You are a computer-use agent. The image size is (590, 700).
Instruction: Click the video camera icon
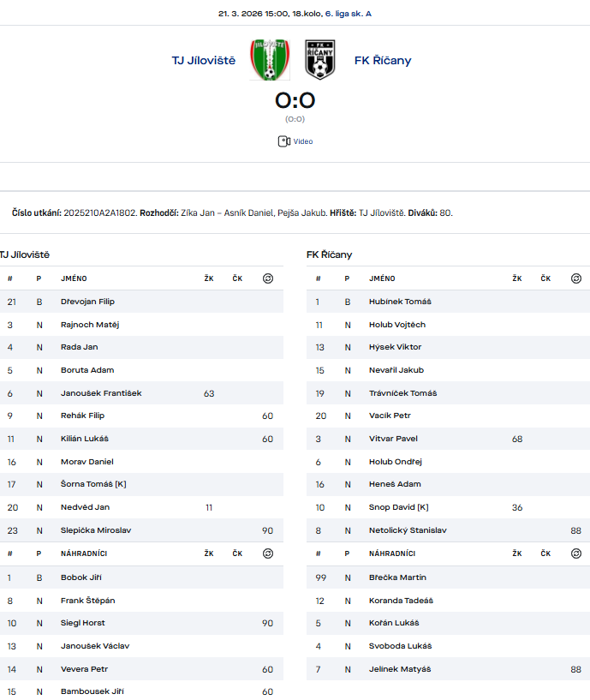[x=283, y=141]
